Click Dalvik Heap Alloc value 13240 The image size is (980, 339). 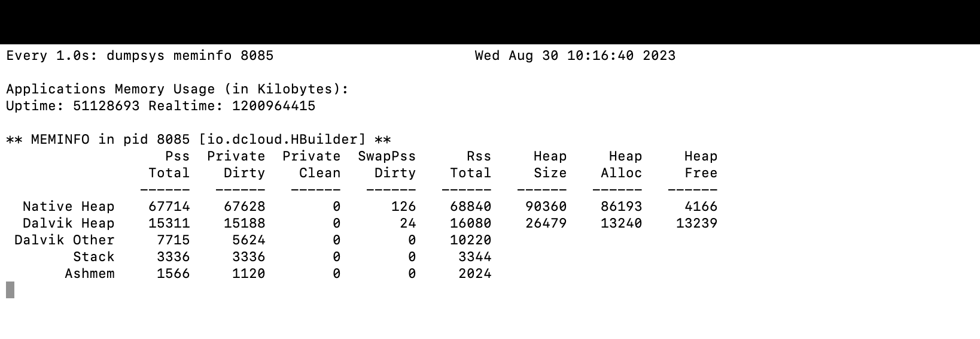coord(621,223)
